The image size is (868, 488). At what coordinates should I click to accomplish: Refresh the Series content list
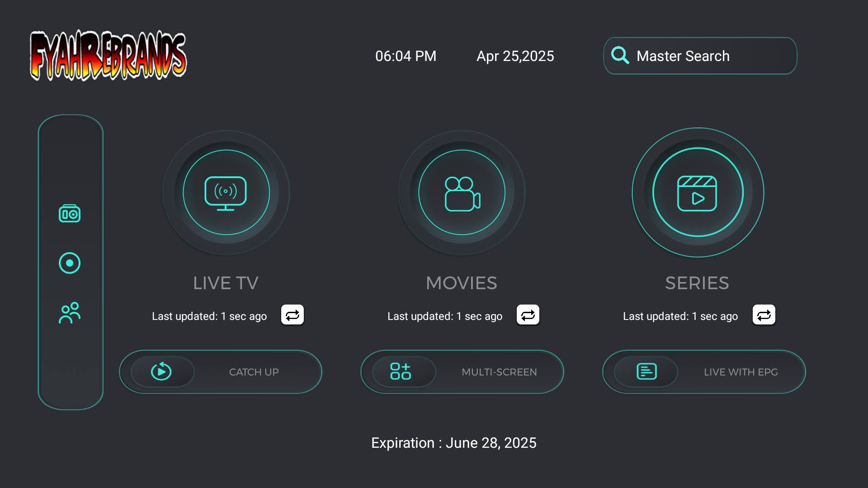764,315
